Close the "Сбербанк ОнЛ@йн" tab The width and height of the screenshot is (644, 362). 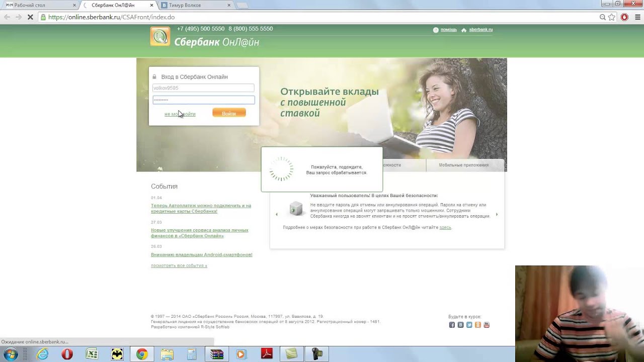coord(152,5)
